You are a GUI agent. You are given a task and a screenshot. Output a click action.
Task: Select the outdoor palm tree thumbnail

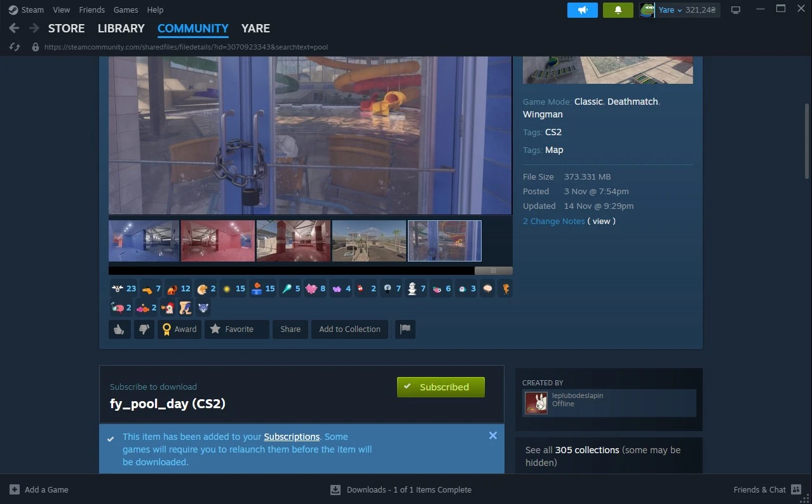(x=369, y=241)
